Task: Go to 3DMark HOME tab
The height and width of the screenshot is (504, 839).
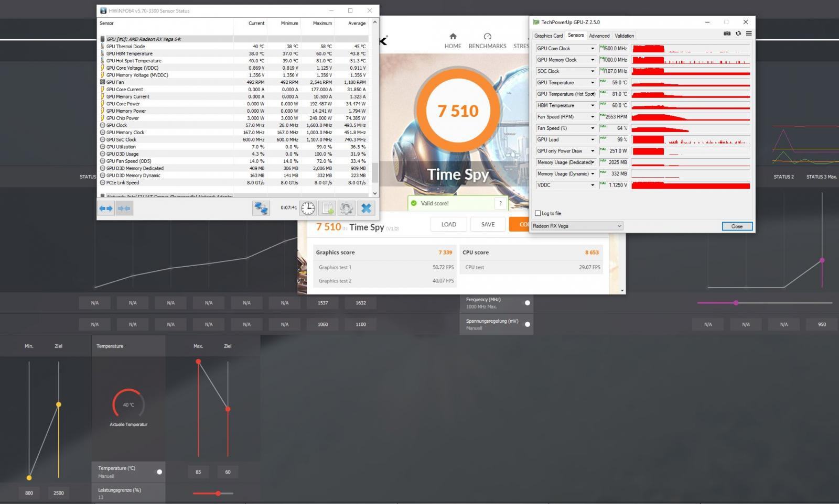Action: click(453, 41)
